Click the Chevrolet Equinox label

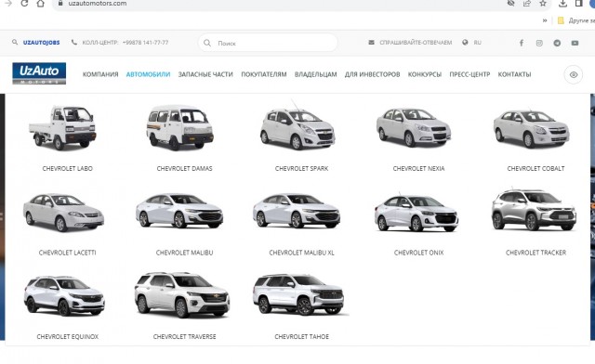(x=68, y=337)
